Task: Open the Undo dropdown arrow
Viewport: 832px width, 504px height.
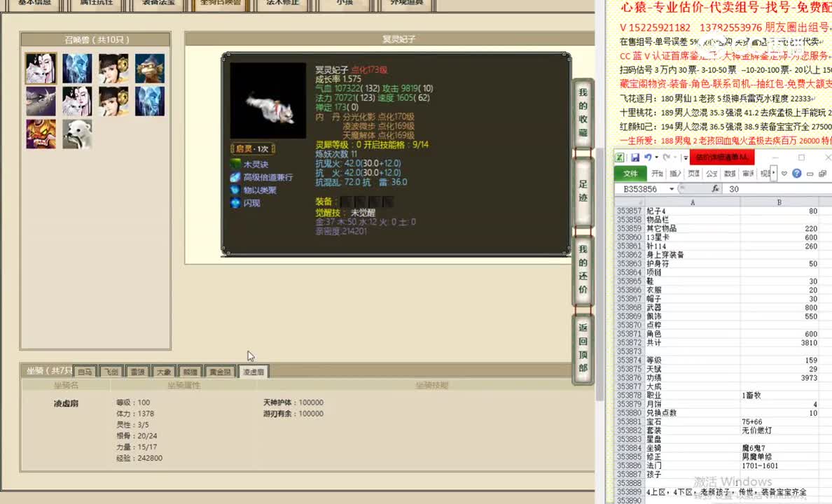Action: tap(656, 157)
